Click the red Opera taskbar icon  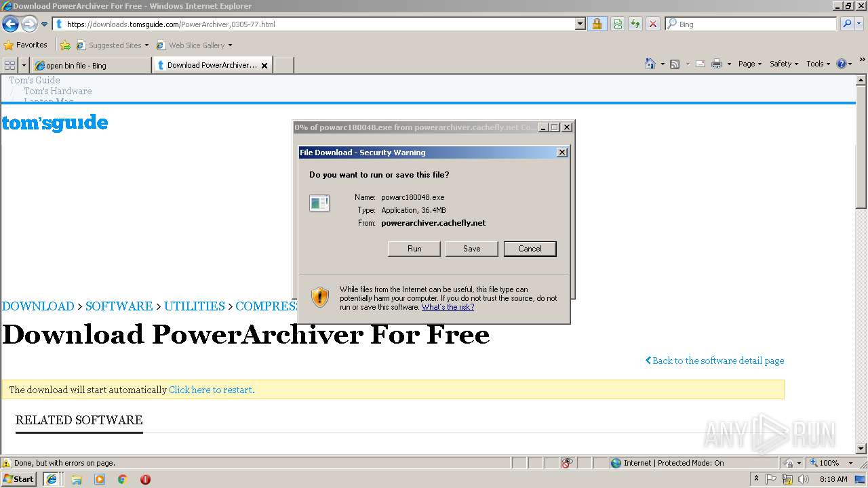pos(145,479)
